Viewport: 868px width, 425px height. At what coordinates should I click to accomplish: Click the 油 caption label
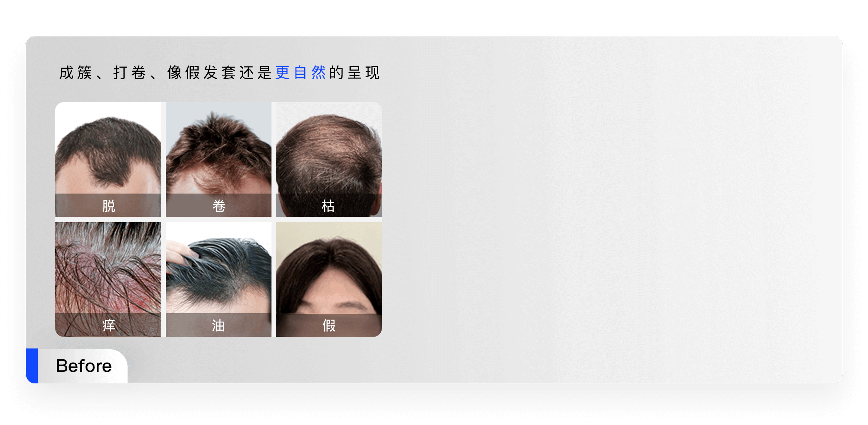(218, 325)
